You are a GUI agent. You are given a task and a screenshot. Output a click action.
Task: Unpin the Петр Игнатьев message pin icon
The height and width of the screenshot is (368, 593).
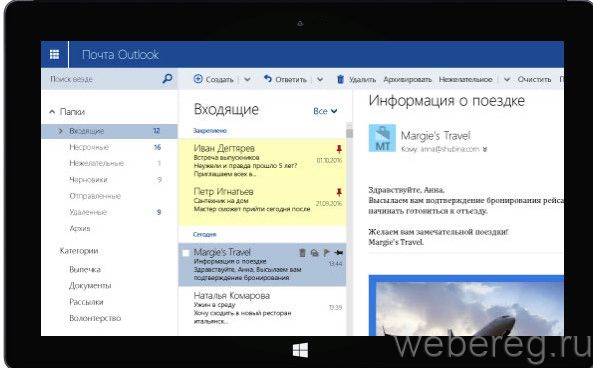coord(339,192)
